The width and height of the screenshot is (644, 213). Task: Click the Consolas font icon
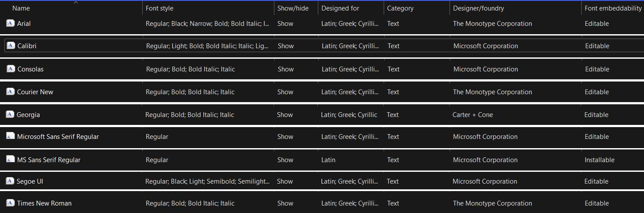coord(11,69)
